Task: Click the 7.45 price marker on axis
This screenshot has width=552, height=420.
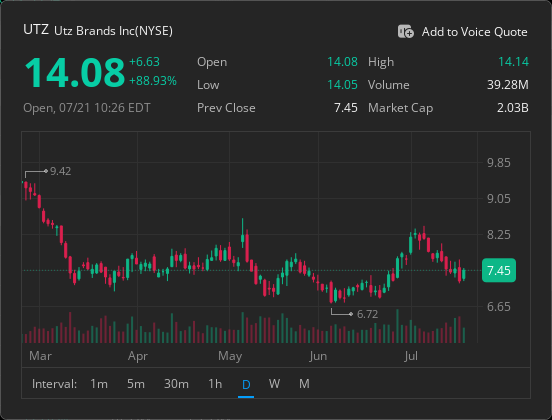Action: click(499, 270)
